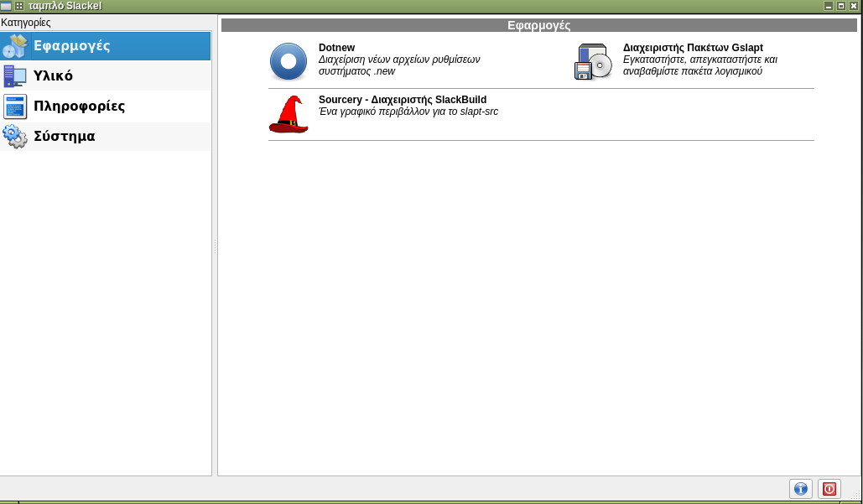Open the blue info About button
Screen dimensions: 863x504
tap(801, 489)
